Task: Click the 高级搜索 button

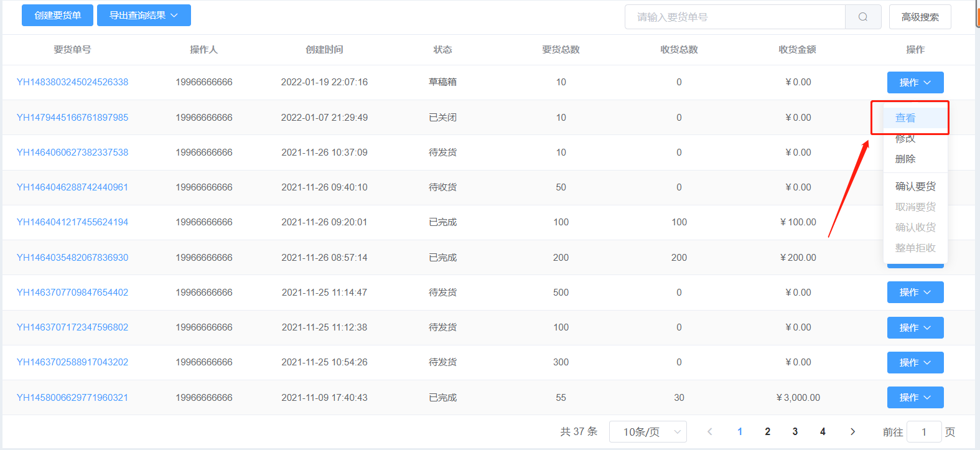Action: tap(920, 17)
